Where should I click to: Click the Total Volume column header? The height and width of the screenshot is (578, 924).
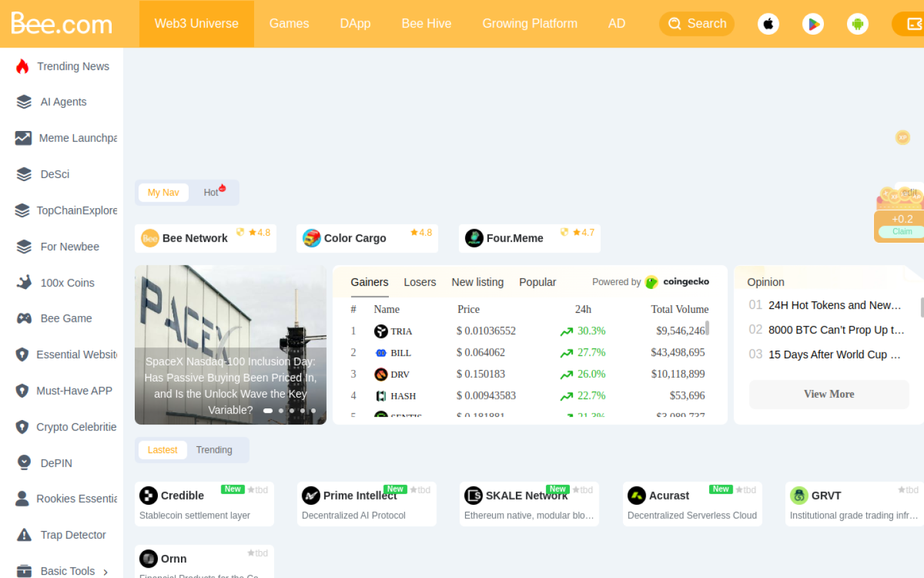[x=680, y=310]
